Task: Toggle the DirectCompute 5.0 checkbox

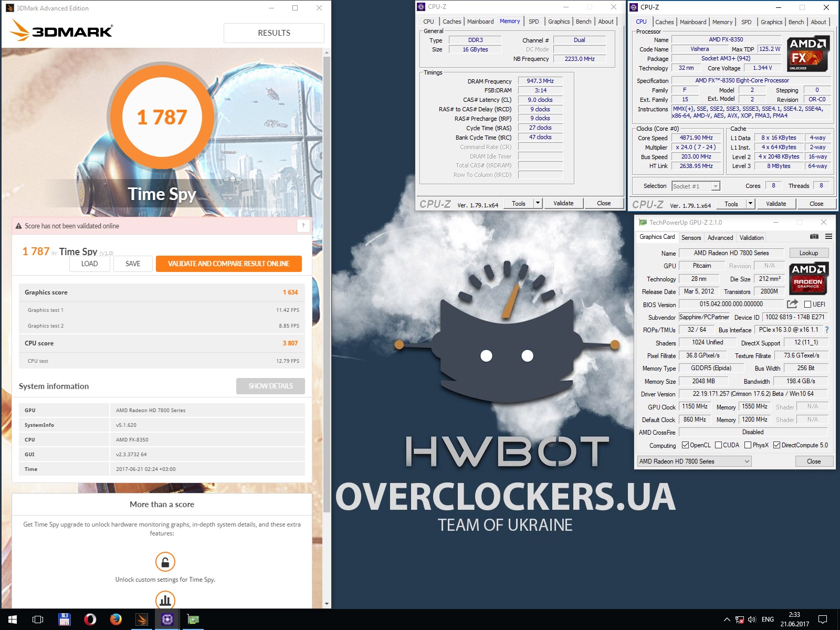Action: tap(776, 445)
